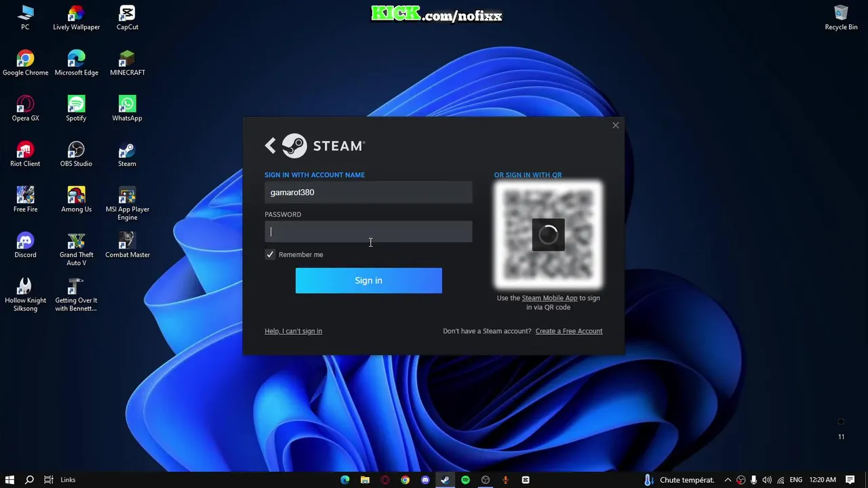This screenshot has height=488, width=868.
Task: Select the Riot Client desktop shortcut
Action: (x=25, y=154)
